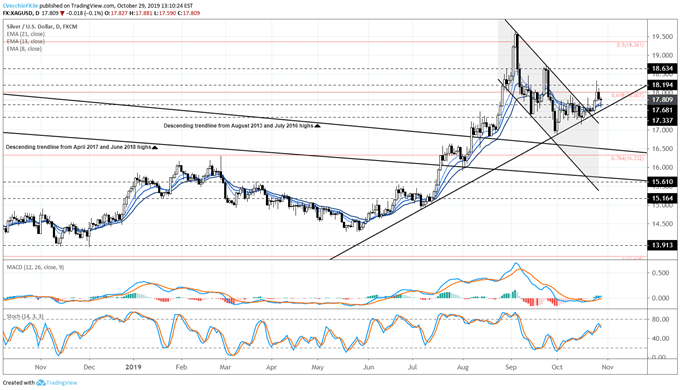Click the Stochastic 80.00 scale value
The image size is (680, 390).
(x=660, y=320)
